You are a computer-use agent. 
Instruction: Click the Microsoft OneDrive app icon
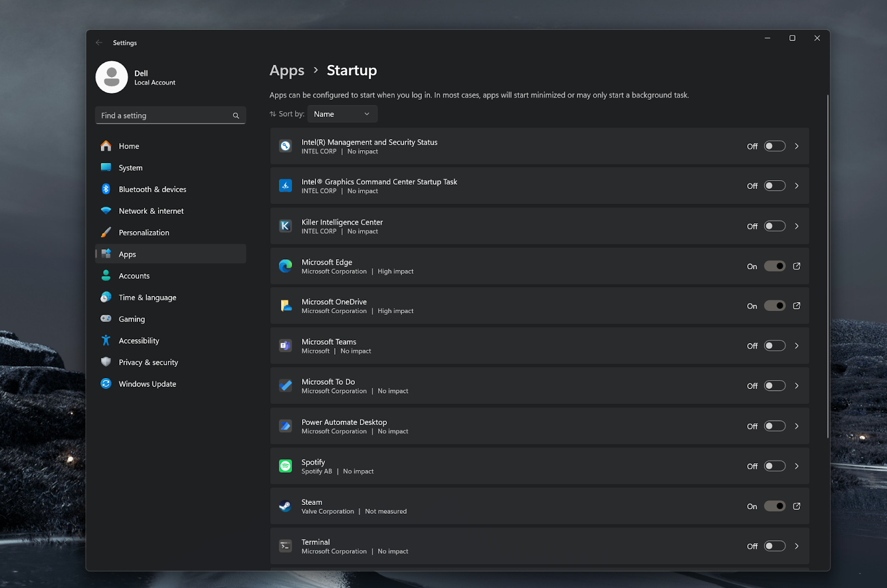coord(286,306)
